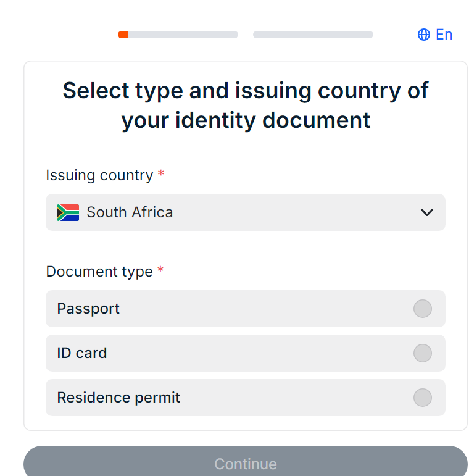Select the ID card radio button
Screen dimensions: 469x476
point(422,353)
